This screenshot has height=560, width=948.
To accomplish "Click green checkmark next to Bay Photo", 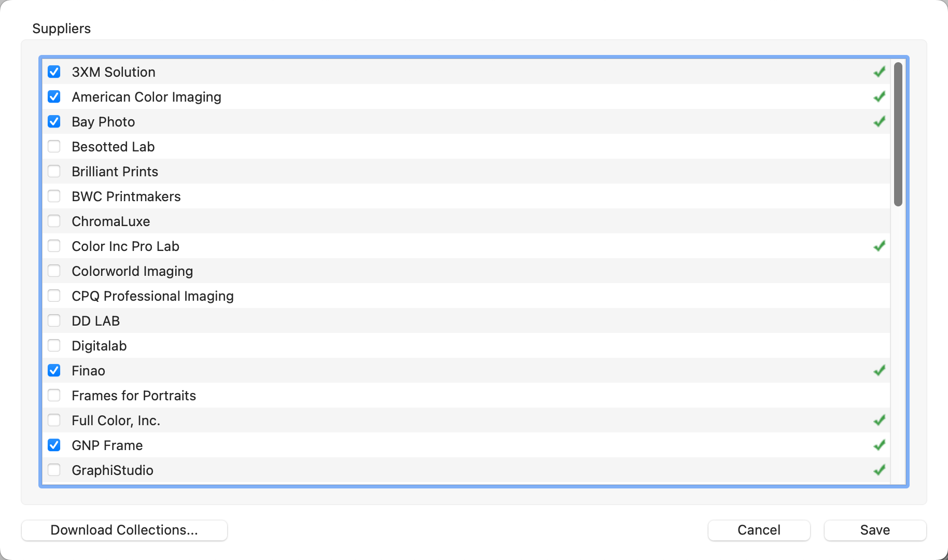I will 879,122.
